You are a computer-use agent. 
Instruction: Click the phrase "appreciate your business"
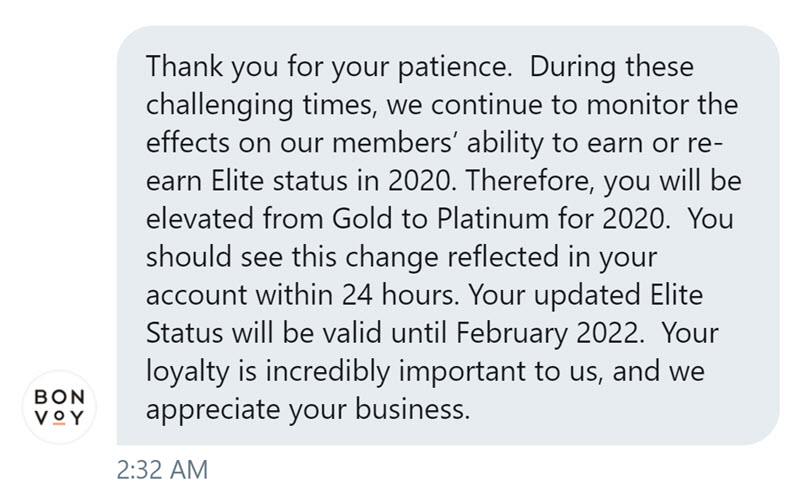tap(306, 410)
